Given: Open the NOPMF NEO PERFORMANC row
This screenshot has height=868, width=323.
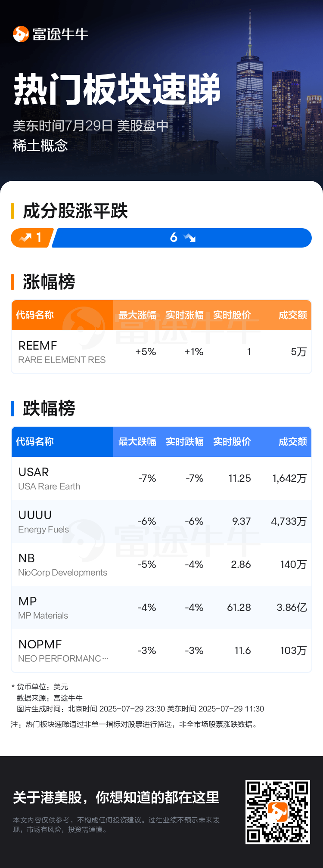Looking at the screenshot, I should (161, 651).
